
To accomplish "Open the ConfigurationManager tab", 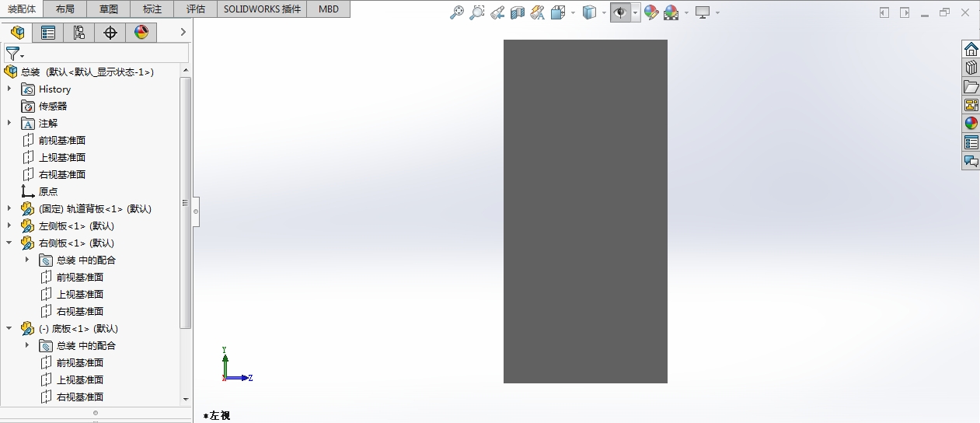I will coord(79,32).
